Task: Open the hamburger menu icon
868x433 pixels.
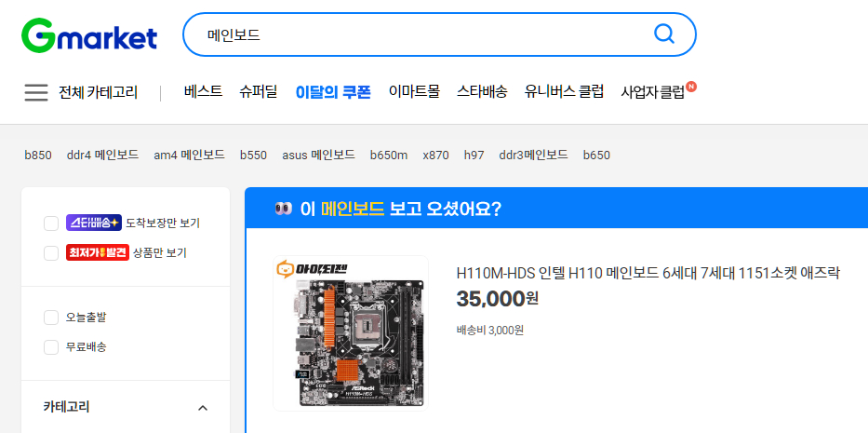Action: tap(36, 92)
